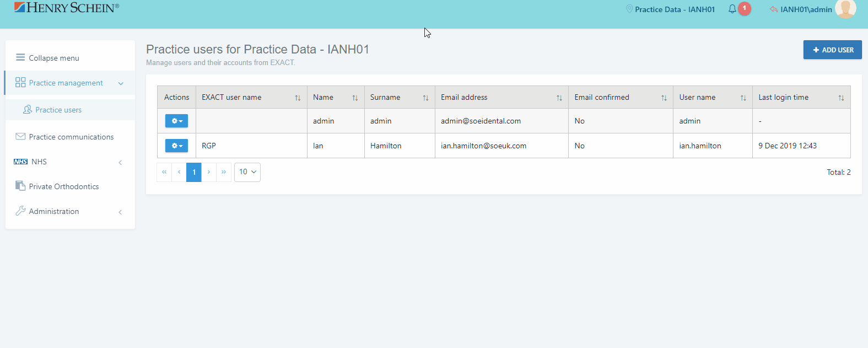Click the NHS logo icon
Image resolution: width=868 pixels, height=348 pixels.
coord(21,162)
